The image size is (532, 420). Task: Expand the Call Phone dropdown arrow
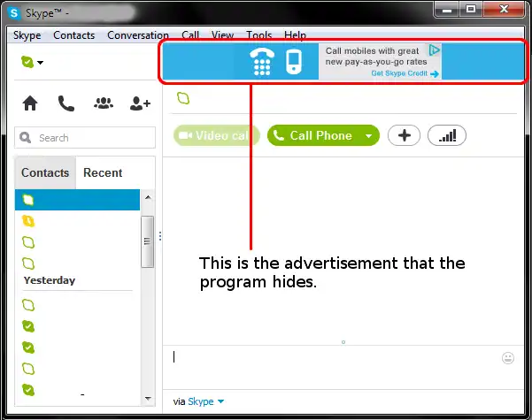click(369, 136)
